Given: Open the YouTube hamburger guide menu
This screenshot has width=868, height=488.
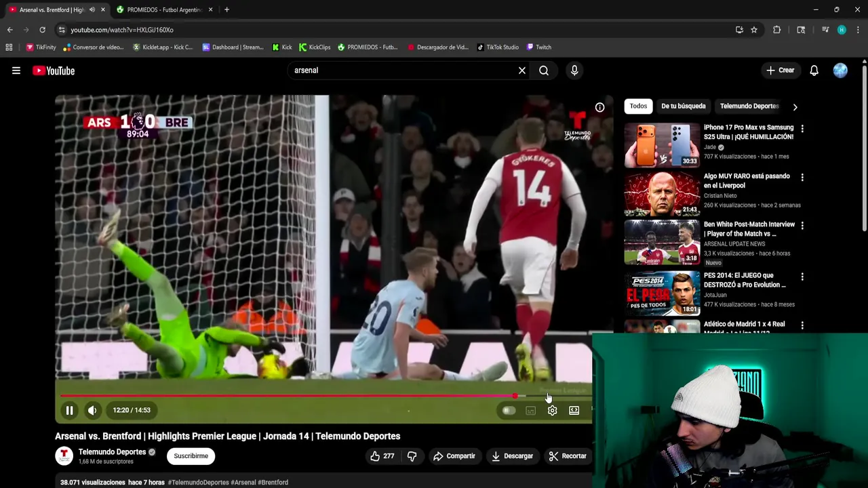Looking at the screenshot, I should pyautogui.click(x=16, y=70).
